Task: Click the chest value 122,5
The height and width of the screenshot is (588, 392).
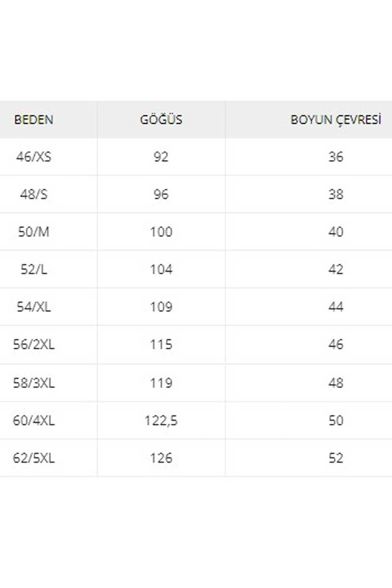Action: pyautogui.click(x=161, y=421)
